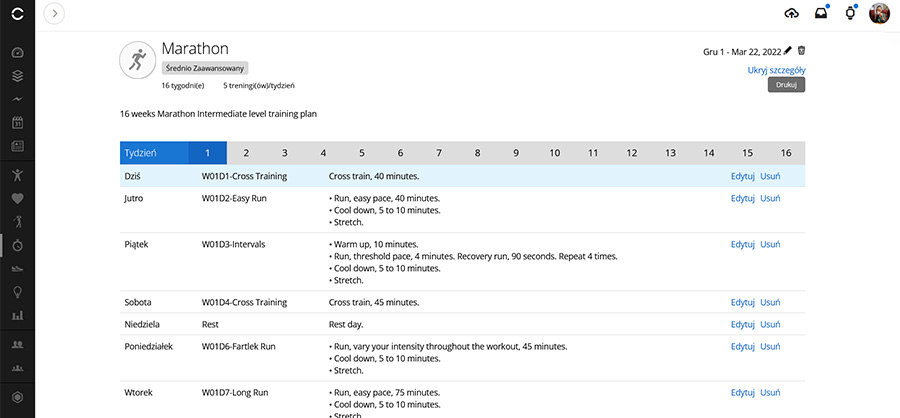This screenshot has height=418, width=900.
Task: Select week 13 tab
Action: pyautogui.click(x=670, y=153)
